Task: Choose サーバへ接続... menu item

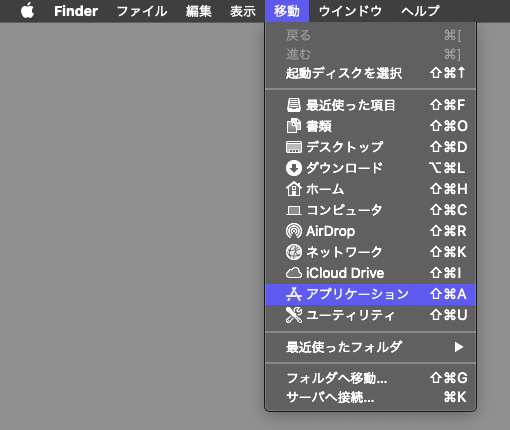Action: 370,397
